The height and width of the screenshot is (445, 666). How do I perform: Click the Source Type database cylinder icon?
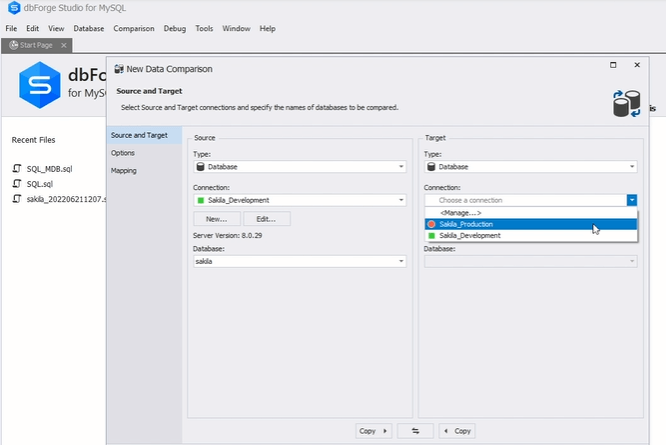200,167
